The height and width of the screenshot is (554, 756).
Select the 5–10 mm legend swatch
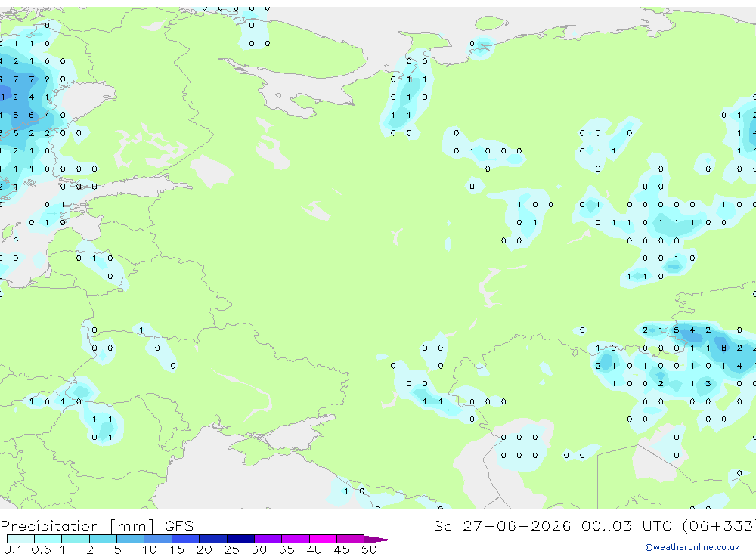(131, 539)
